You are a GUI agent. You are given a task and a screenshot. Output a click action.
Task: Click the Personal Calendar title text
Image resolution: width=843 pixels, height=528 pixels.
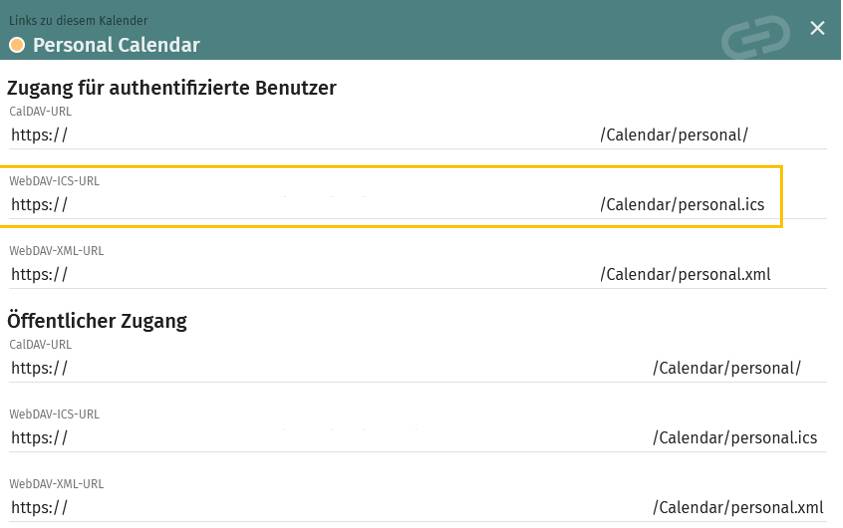116,45
